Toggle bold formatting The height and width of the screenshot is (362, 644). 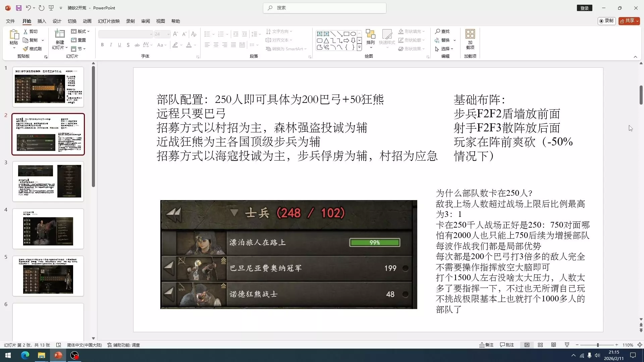click(102, 45)
